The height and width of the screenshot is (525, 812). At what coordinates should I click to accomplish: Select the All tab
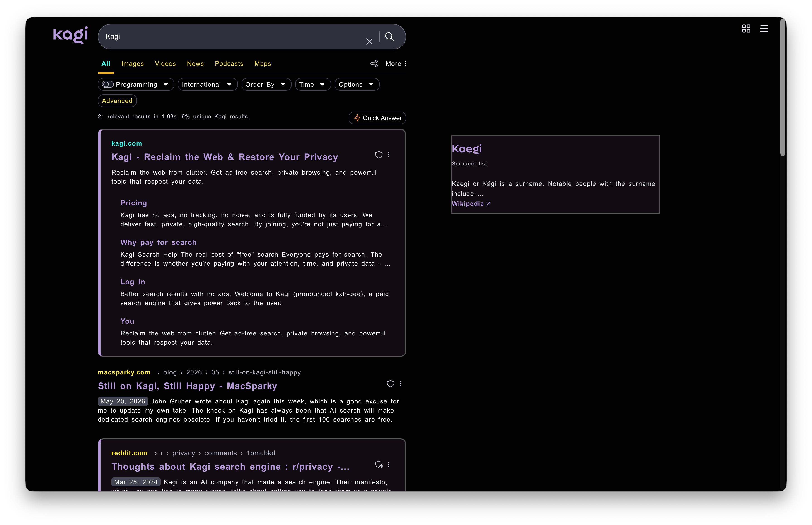106,64
